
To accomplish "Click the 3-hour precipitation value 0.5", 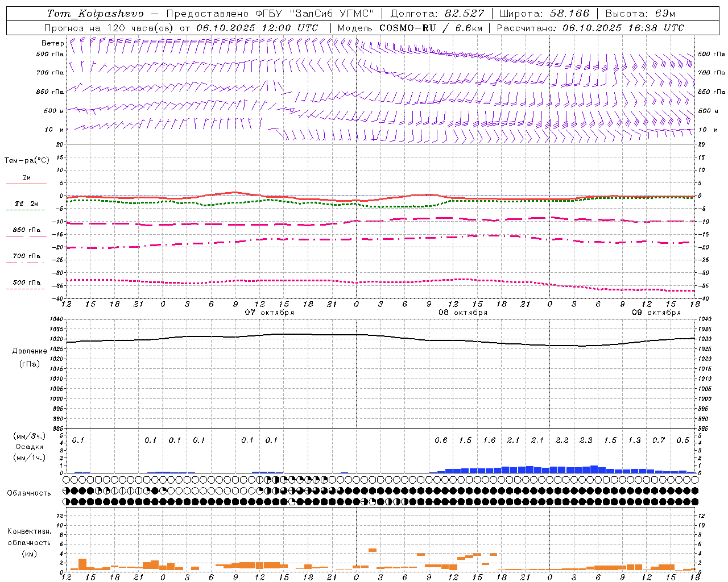I will point(683,440).
